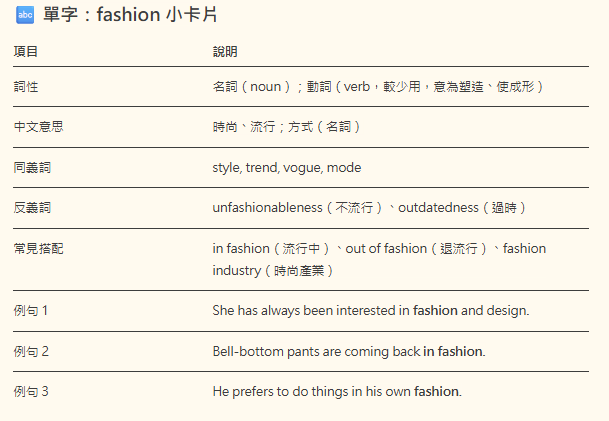Click the blue abc icon in title
609x421 pixels.
pyautogui.click(x=25, y=15)
